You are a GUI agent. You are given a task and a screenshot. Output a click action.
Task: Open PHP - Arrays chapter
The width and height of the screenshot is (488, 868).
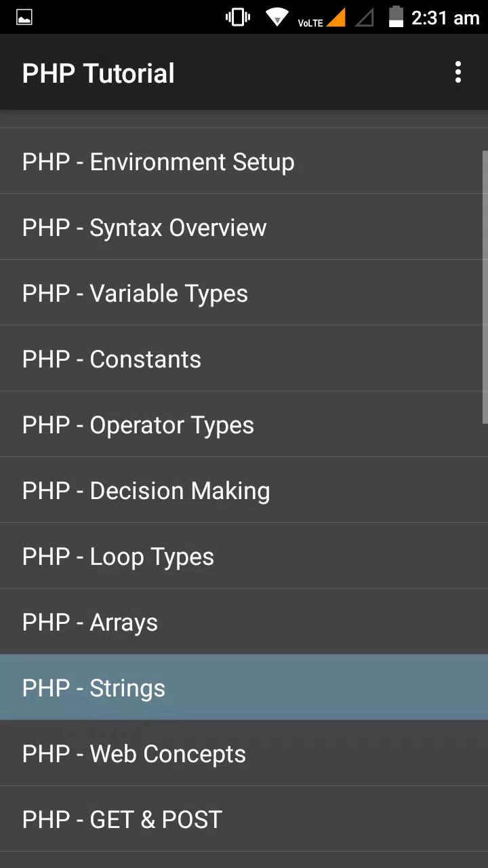click(x=244, y=622)
